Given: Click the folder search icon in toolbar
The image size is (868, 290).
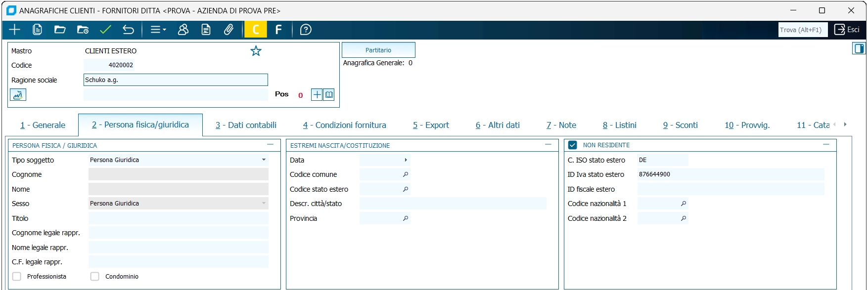Looking at the screenshot, I should (x=83, y=30).
